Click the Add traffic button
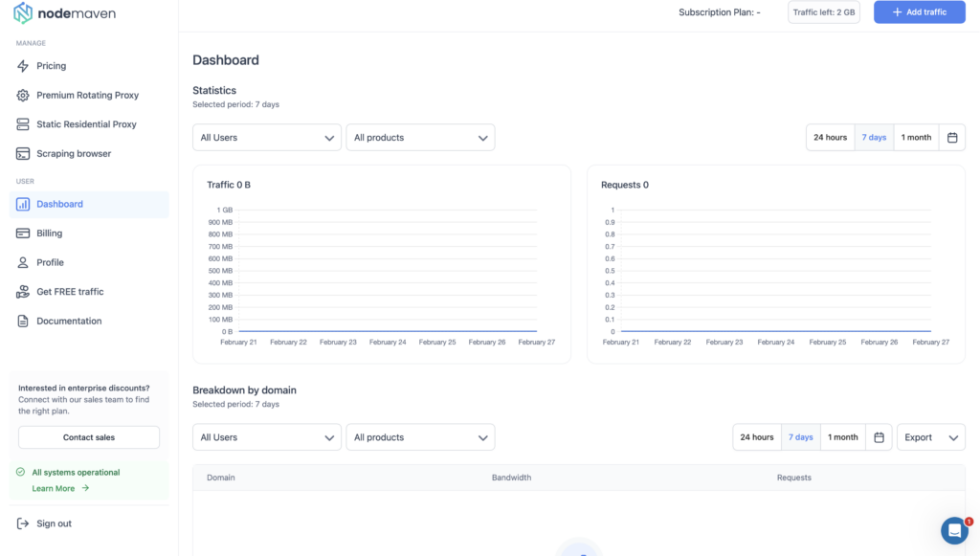The width and height of the screenshot is (980, 556). coord(920,11)
